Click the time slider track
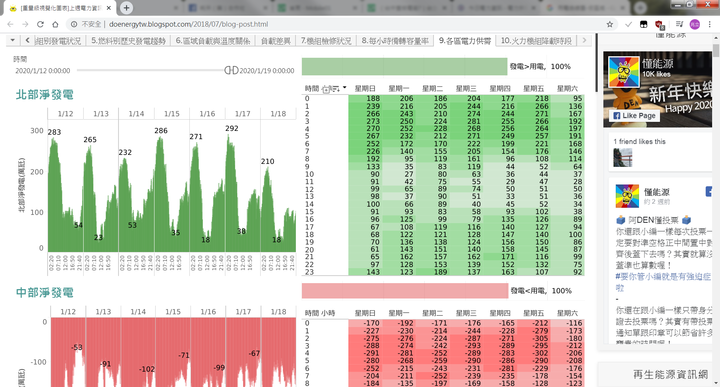720x387 pixels. tap(151, 70)
